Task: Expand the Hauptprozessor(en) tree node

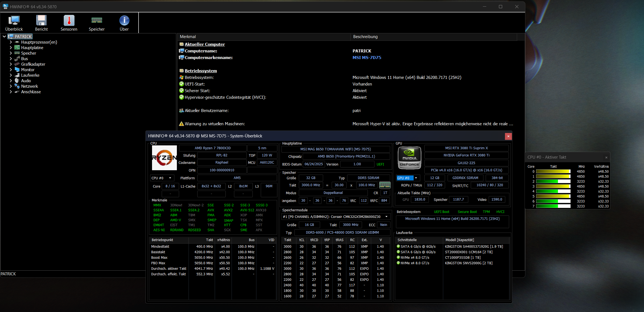Action: pos(11,42)
